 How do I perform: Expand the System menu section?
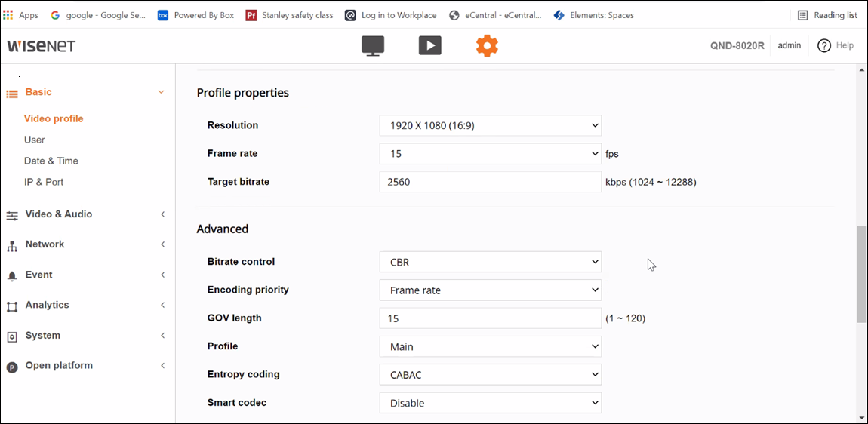(43, 336)
